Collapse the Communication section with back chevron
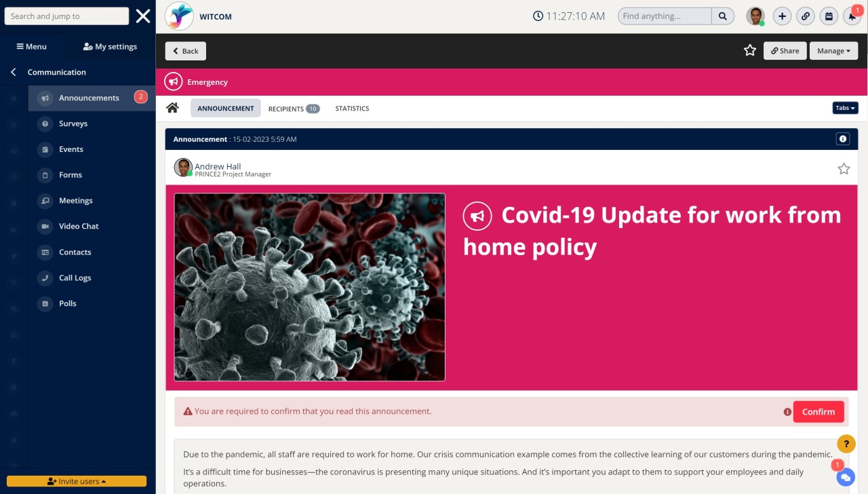 (12, 72)
